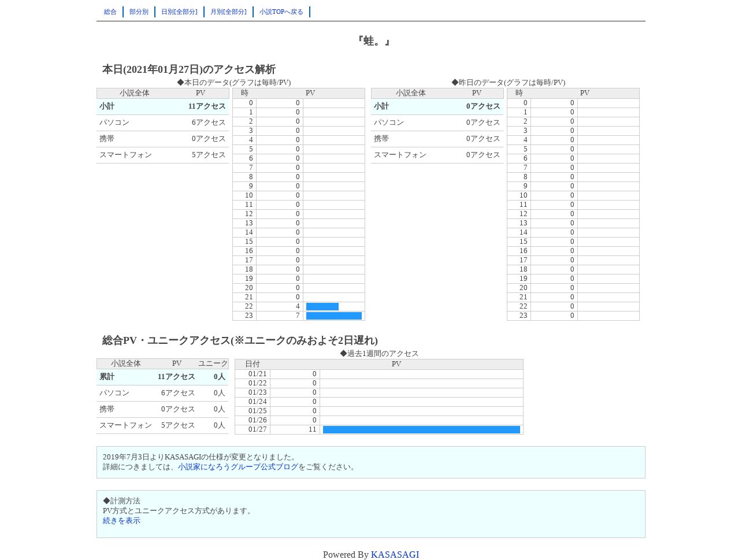Click the 2019年7月3日 KASASAGI notice text
The width and height of the screenshot is (742, 560).
[x=200, y=457]
